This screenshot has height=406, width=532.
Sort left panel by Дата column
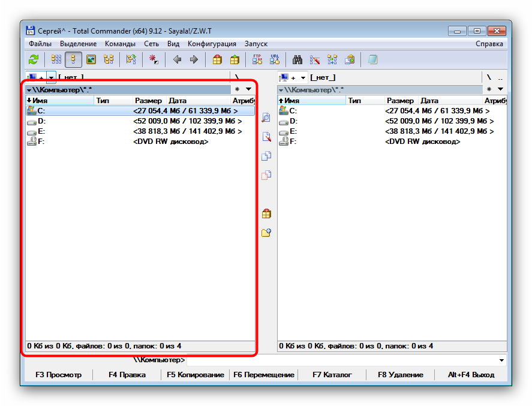click(199, 100)
